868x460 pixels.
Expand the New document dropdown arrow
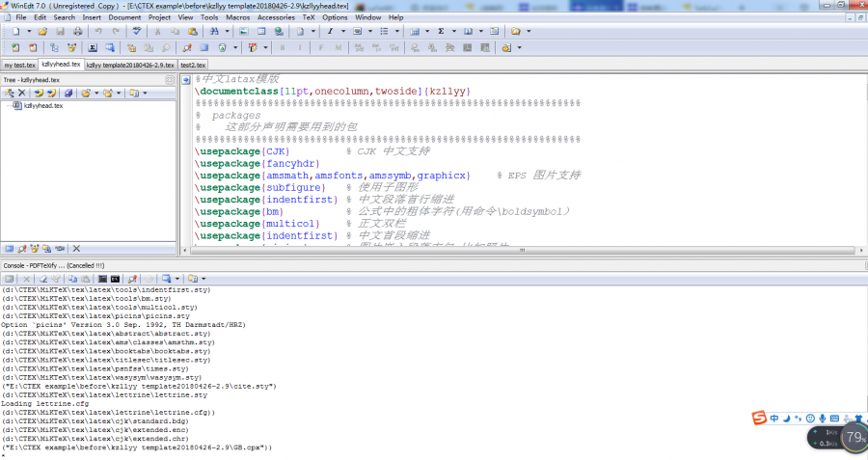(x=28, y=32)
